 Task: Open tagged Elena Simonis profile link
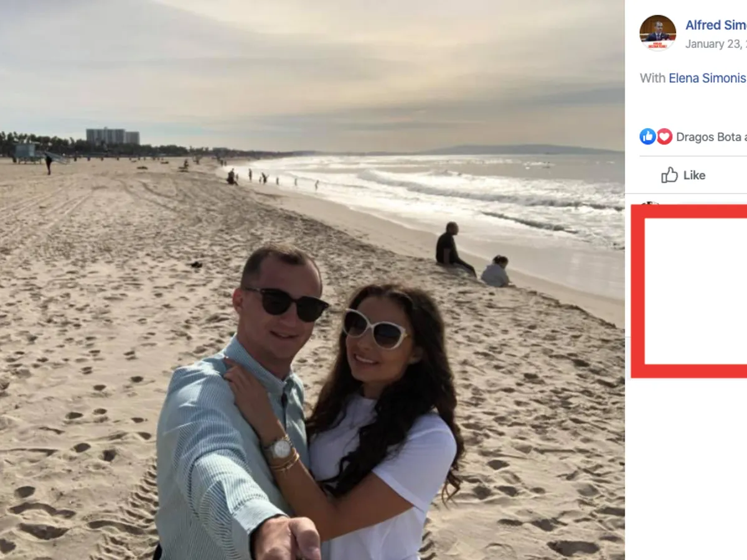[x=707, y=78]
